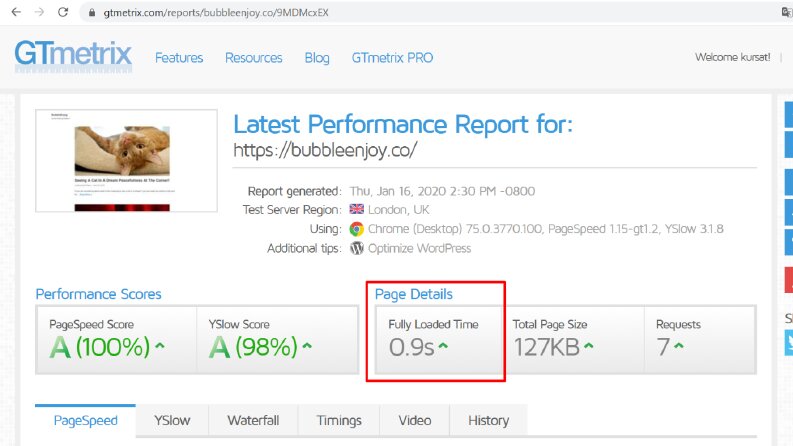Open the https://bubbleenjoy.co/ URL link
The image size is (793, 446).
coord(325,150)
